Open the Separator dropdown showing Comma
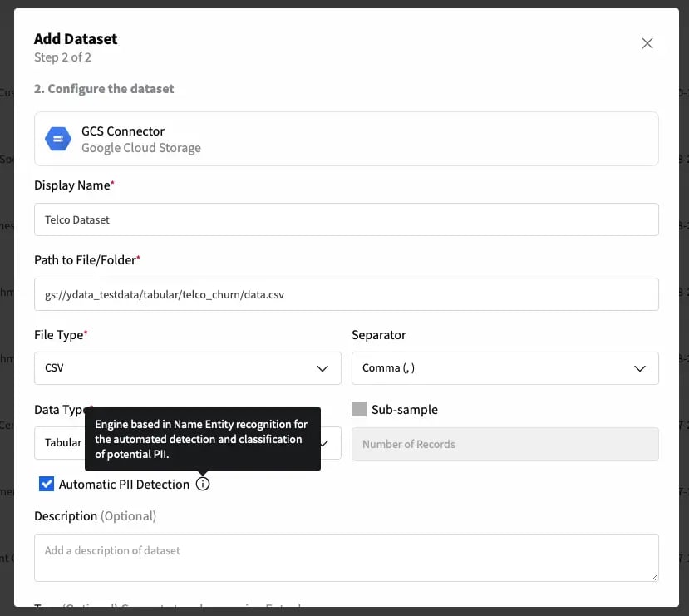This screenshot has height=616, width=689. (504, 368)
